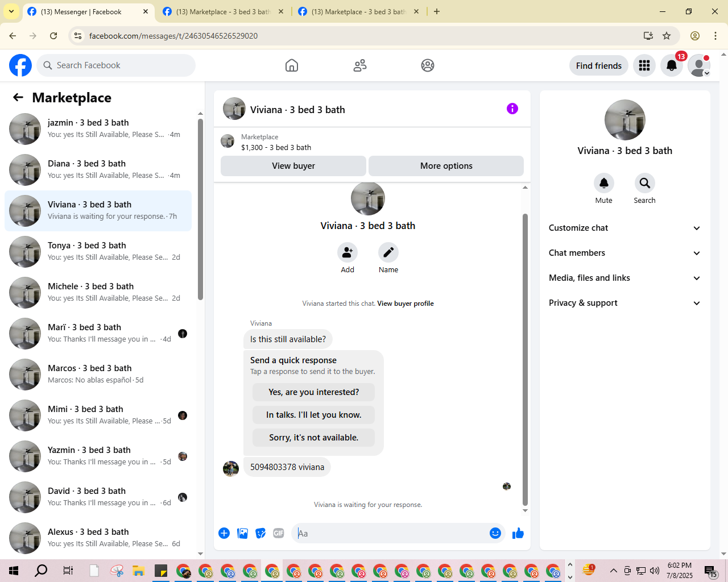Open the Mimi 3 bed 3 bath chat
The width and height of the screenshot is (728, 582).
click(98, 415)
